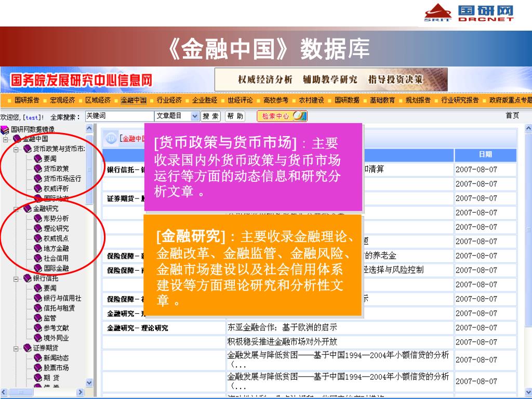This screenshot has height=399, width=532.
Task: Click the book icon beside 股票市场
Action: pyautogui.click(x=38, y=368)
